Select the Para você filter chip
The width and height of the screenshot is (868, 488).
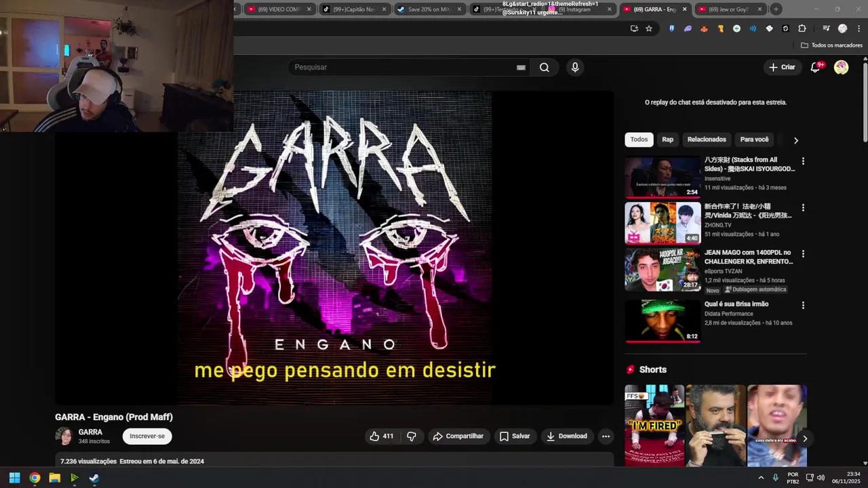[754, 140]
